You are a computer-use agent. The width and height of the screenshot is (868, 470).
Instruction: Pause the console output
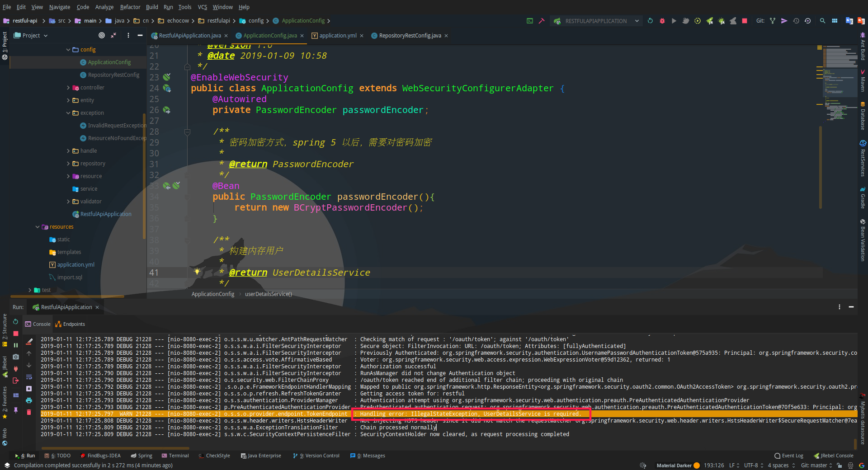pos(16,345)
